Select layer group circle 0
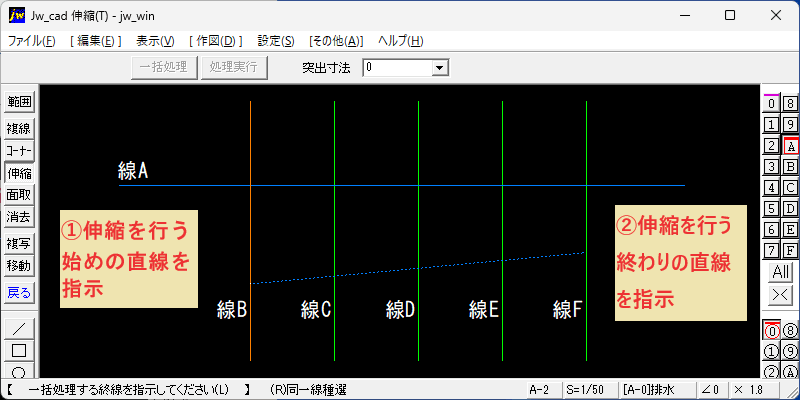The height and width of the screenshot is (400, 800). pyautogui.click(x=771, y=331)
